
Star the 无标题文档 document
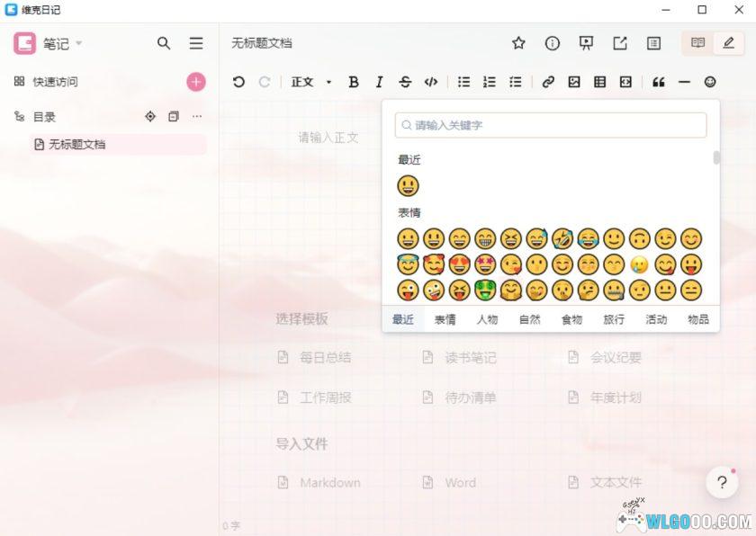[517, 43]
